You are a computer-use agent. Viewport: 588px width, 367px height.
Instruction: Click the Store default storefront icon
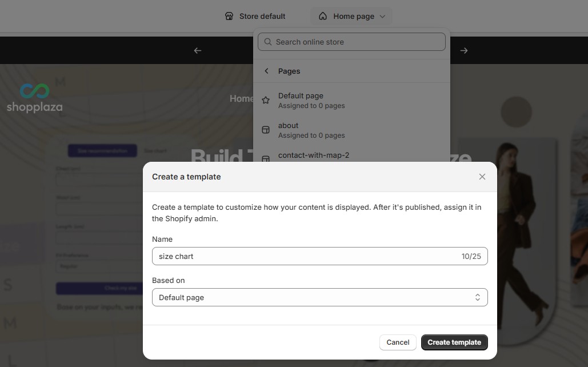229,17
